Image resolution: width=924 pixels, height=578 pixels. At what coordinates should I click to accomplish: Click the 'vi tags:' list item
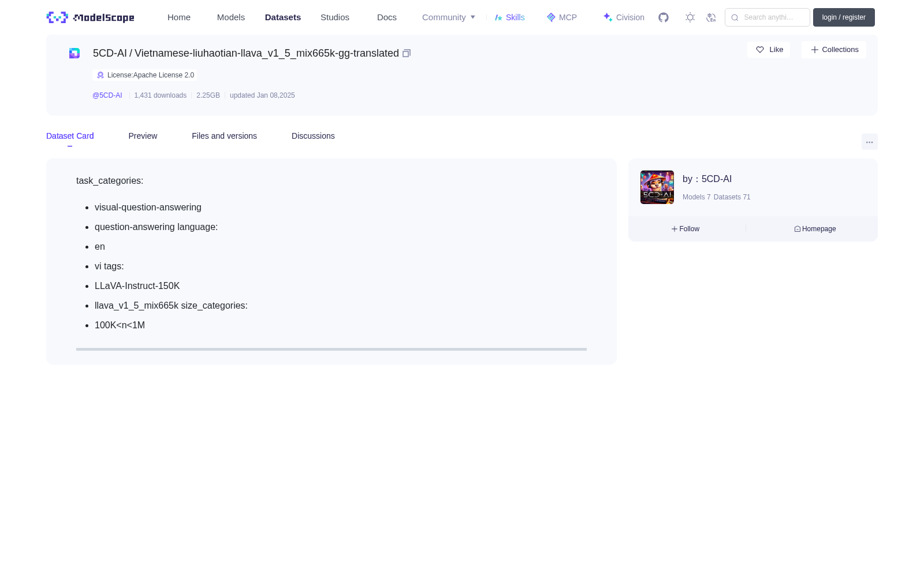click(x=109, y=266)
